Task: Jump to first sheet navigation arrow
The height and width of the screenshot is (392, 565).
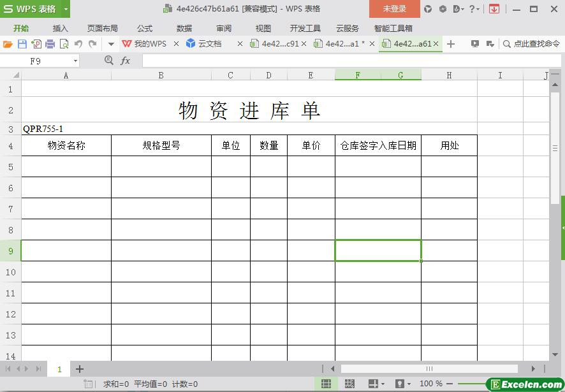Action: [8, 369]
